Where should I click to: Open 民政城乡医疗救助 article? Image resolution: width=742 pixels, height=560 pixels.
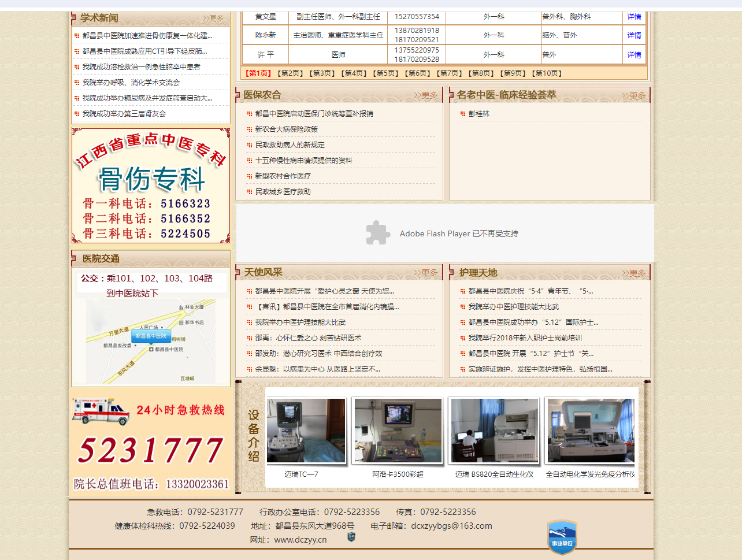pos(283,192)
